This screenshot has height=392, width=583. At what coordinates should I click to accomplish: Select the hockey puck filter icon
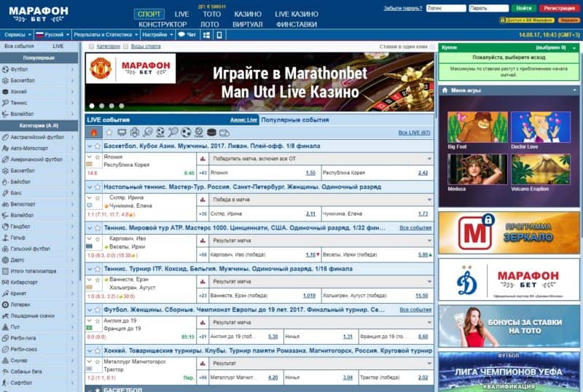pyautogui.click(x=212, y=133)
